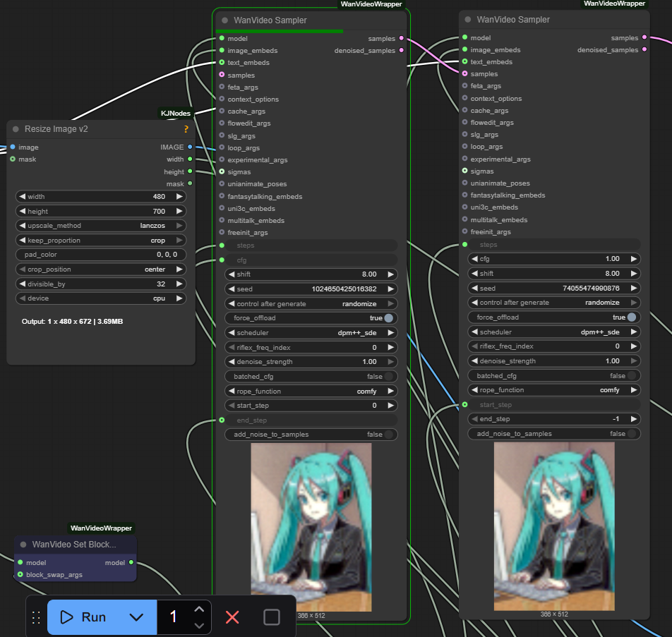
Task: Toggle add_noise_to_samples in left WanVideo Sampler
Action: [311, 435]
